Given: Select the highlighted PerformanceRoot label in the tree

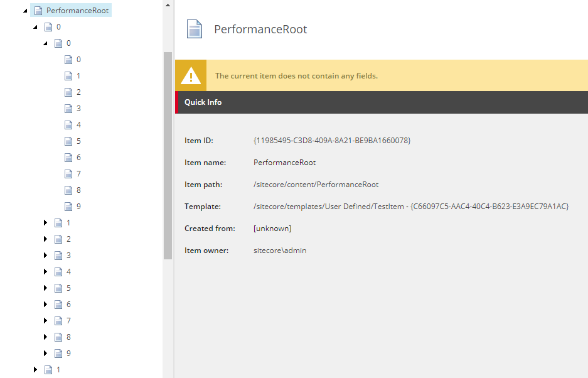Looking at the screenshot, I should (78, 11).
